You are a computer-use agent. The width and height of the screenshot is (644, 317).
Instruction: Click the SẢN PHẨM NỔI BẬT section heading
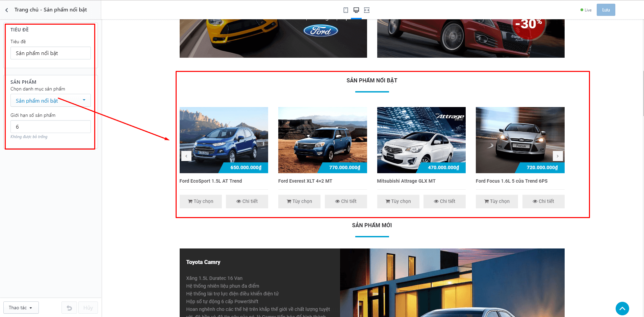click(x=372, y=80)
